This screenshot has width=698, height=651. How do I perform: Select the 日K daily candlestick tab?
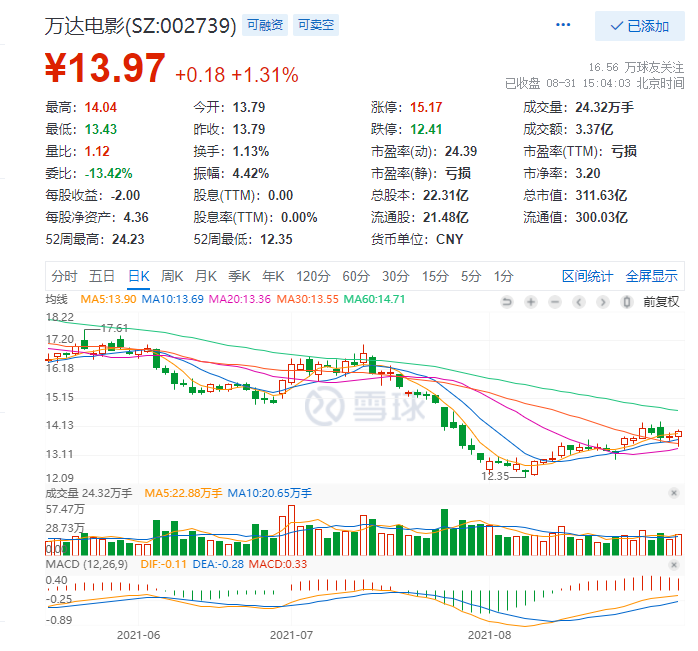[x=138, y=276]
